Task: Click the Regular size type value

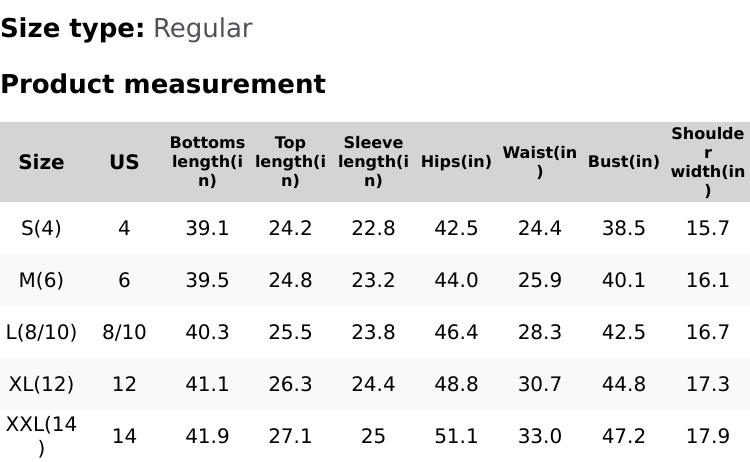Action: (202, 29)
